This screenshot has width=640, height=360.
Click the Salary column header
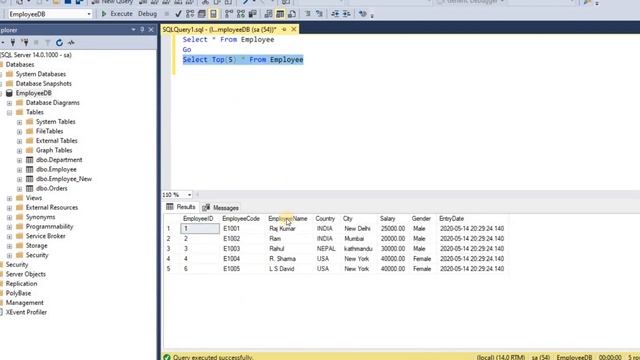click(x=387, y=219)
